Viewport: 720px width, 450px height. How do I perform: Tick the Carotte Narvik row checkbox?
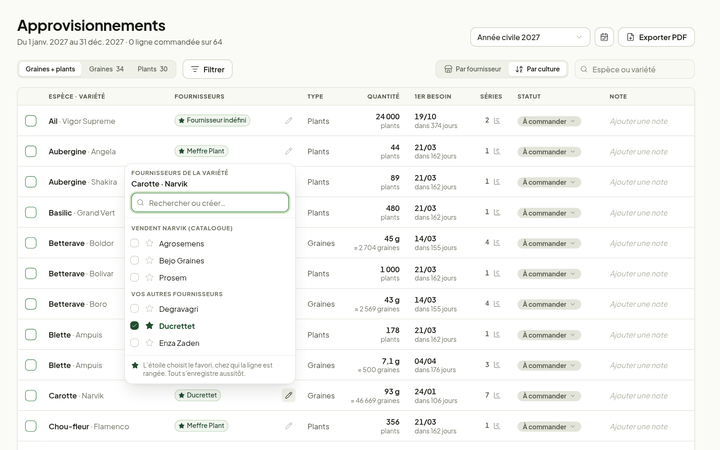point(31,395)
